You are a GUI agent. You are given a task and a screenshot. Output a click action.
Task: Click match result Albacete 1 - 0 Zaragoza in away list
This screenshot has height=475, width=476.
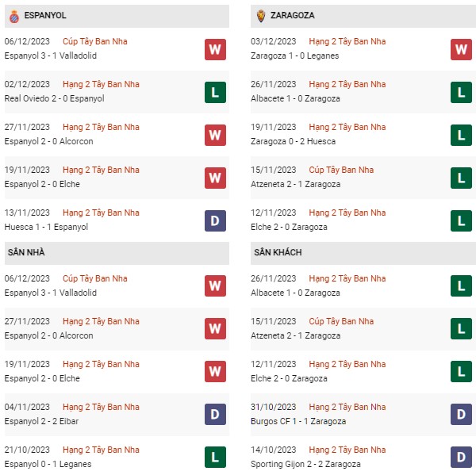pos(295,293)
